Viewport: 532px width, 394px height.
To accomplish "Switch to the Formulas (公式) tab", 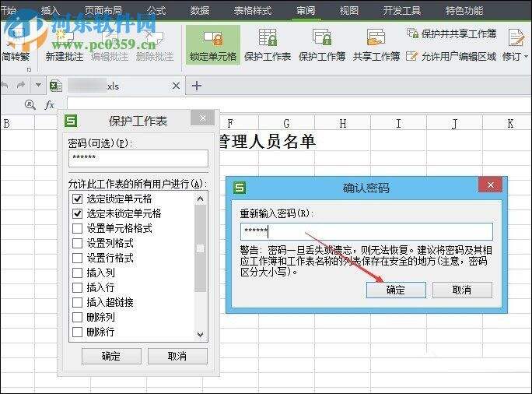I will click(x=156, y=11).
